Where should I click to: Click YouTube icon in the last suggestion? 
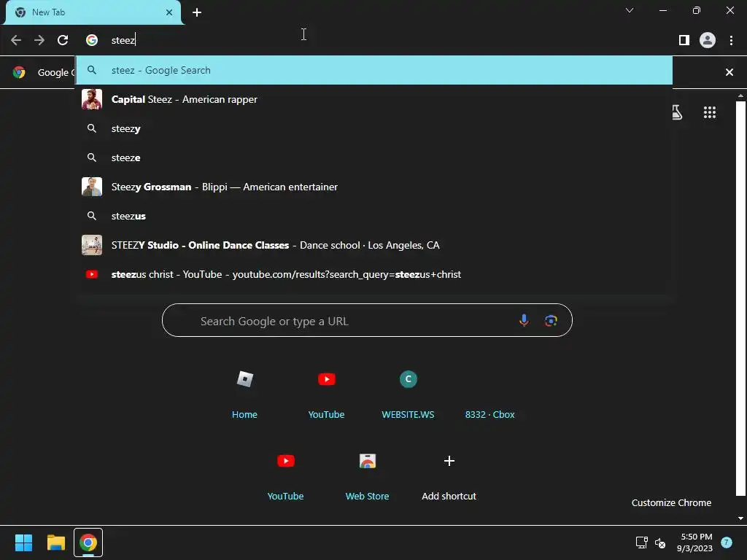click(92, 274)
